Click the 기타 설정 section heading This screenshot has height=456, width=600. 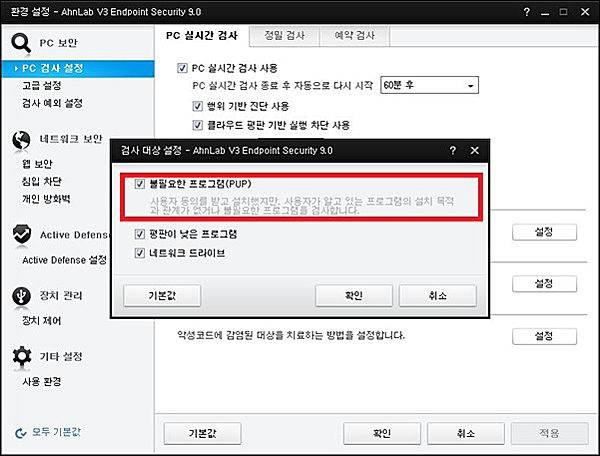pos(61,356)
